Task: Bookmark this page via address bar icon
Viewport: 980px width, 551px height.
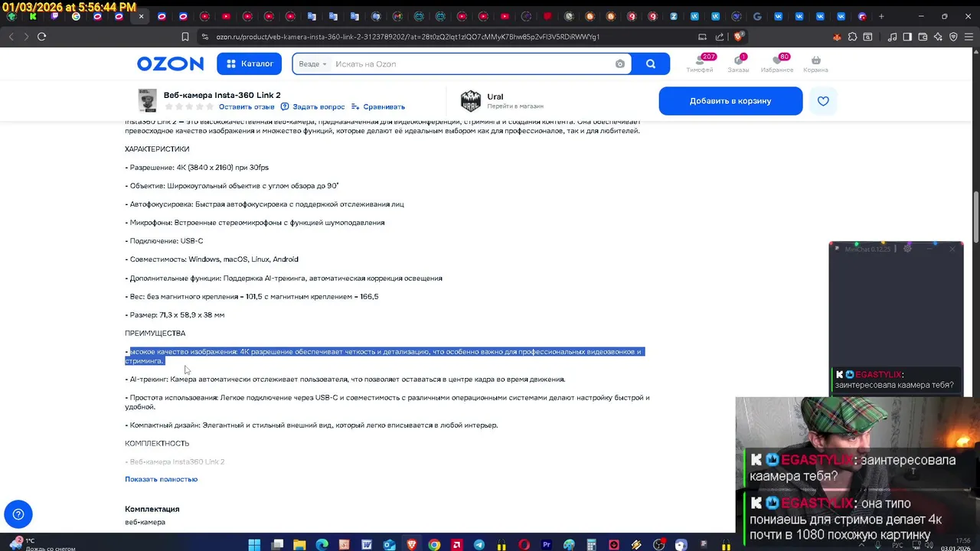Action: (185, 36)
